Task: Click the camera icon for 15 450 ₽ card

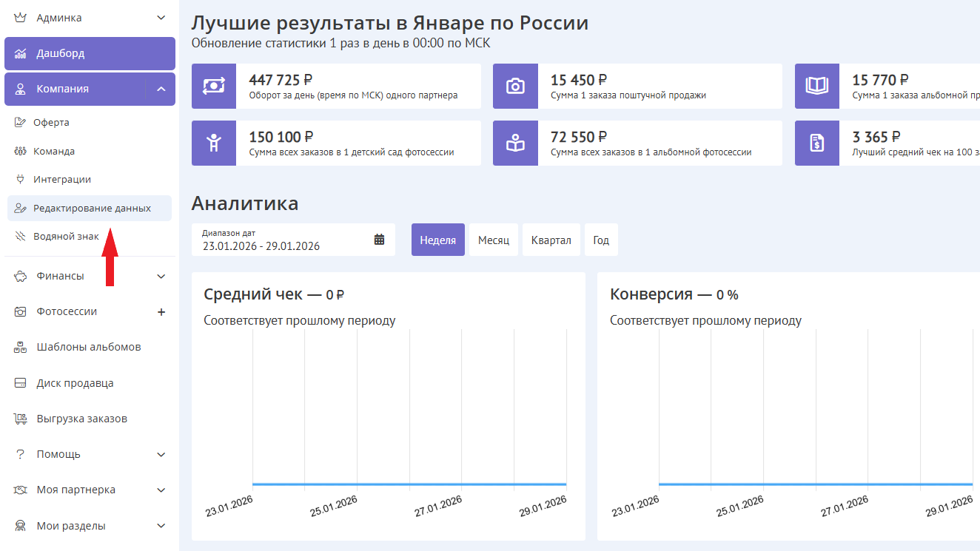Action: (515, 86)
